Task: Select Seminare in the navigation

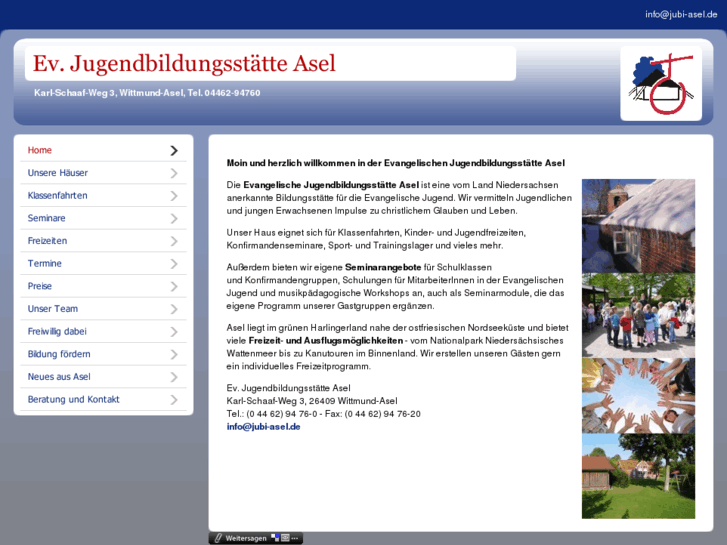Action: coord(103,218)
